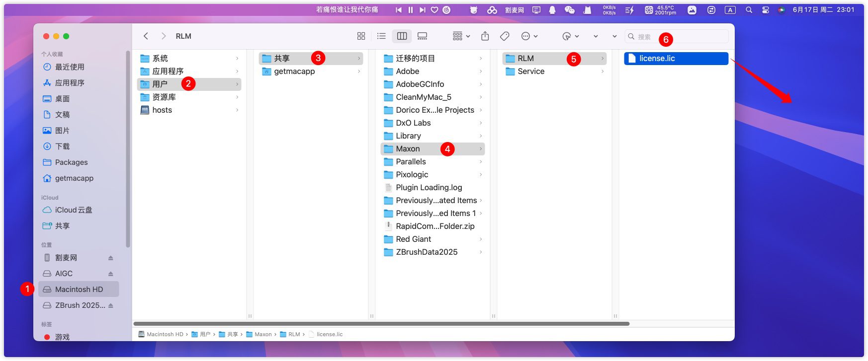Select Macintosh HD in sidebar
The height and width of the screenshot is (361, 868).
(x=79, y=289)
